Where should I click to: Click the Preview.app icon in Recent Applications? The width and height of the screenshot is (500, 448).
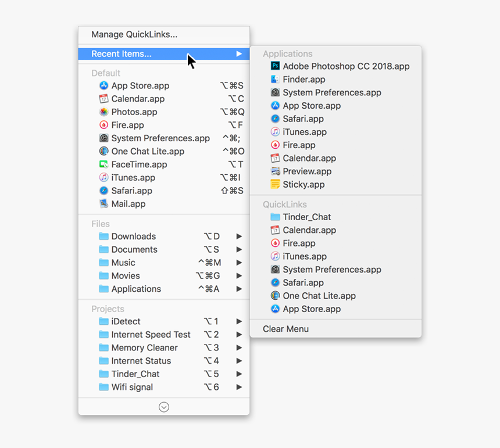(x=276, y=171)
